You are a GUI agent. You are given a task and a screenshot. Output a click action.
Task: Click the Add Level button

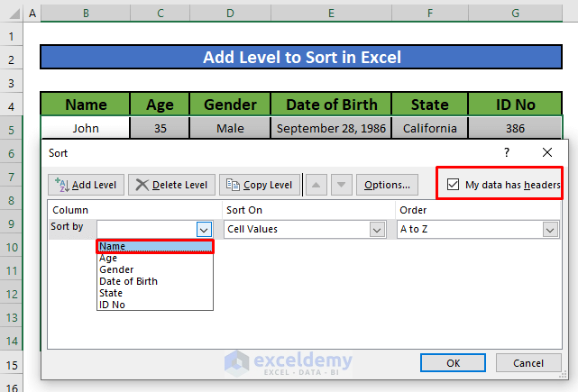coord(87,185)
